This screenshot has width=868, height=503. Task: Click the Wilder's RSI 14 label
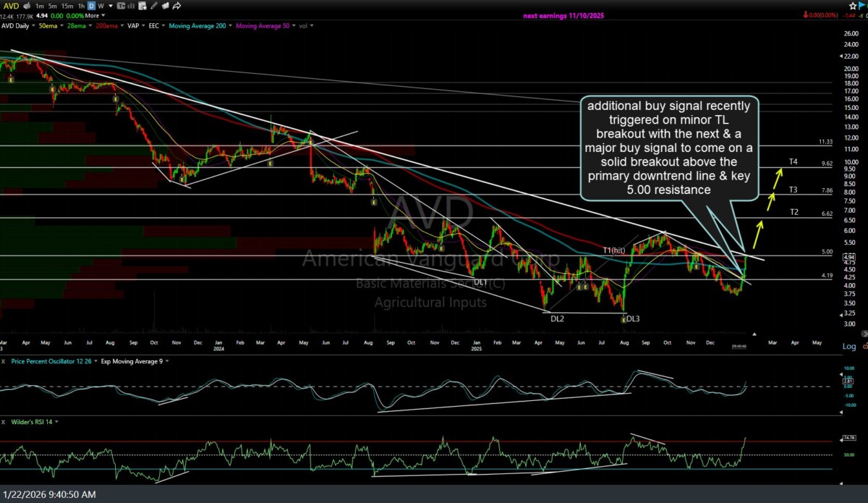30,421
